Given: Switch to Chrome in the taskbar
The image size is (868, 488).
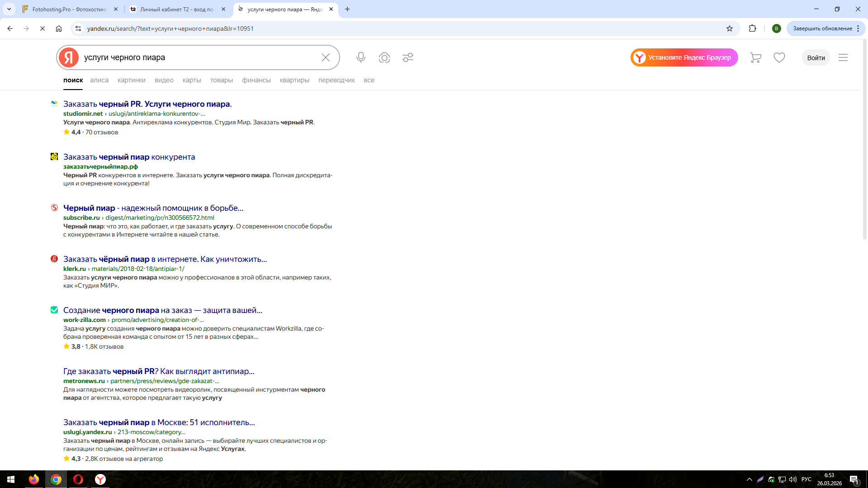Looking at the screenshot, I should coord(56,479).
